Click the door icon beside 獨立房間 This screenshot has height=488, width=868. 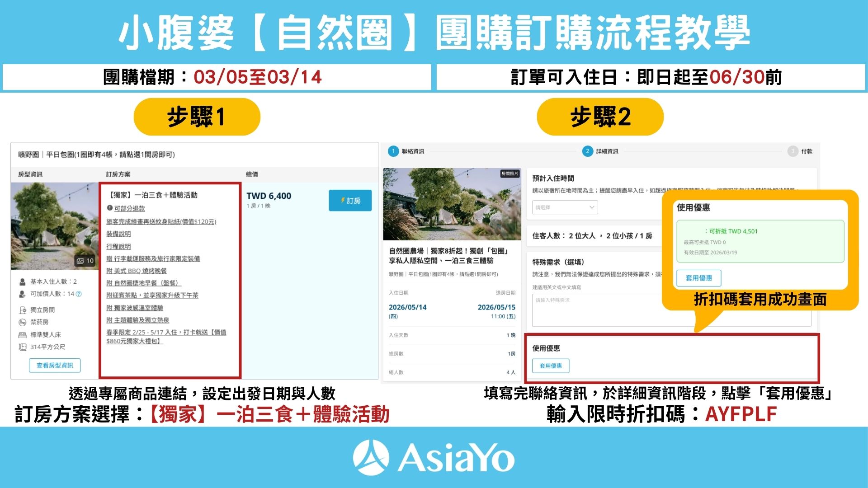click(x=23, y=310)
